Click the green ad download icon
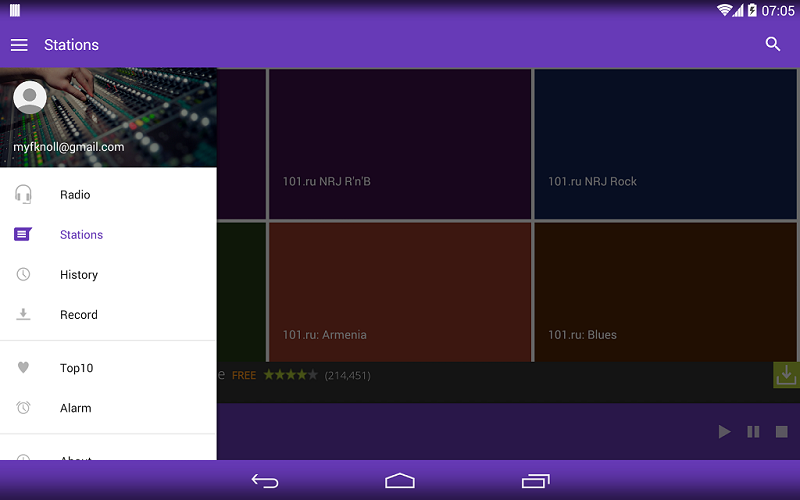 pos(786,375)
